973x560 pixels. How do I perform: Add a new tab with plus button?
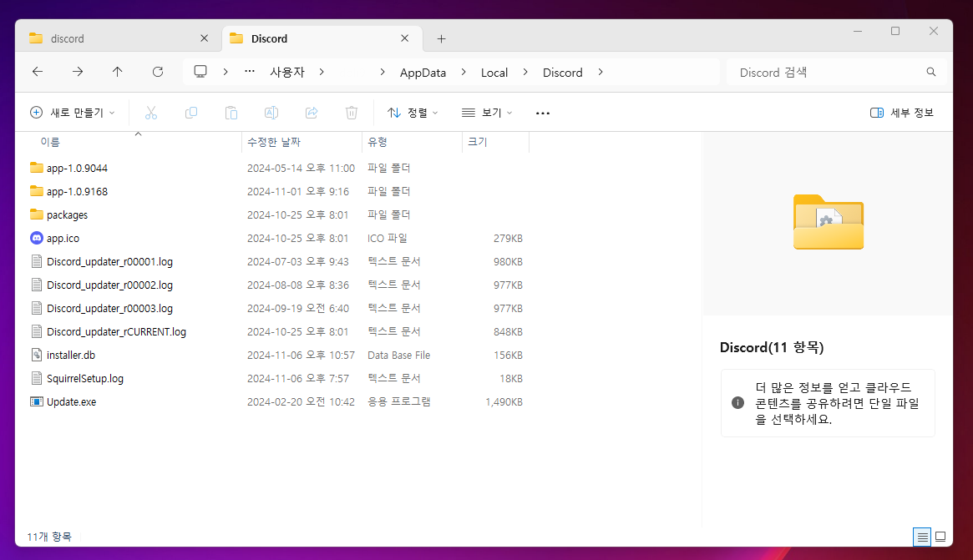[x=441, y=38]
